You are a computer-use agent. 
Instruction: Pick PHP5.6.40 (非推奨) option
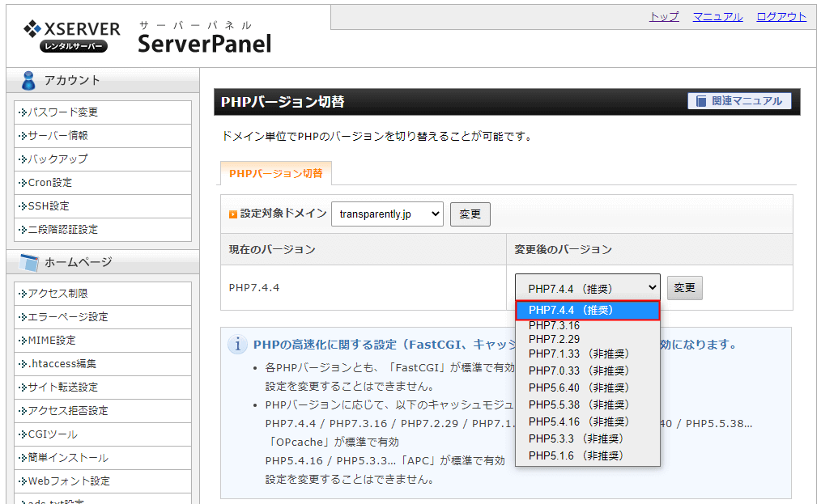578,388
